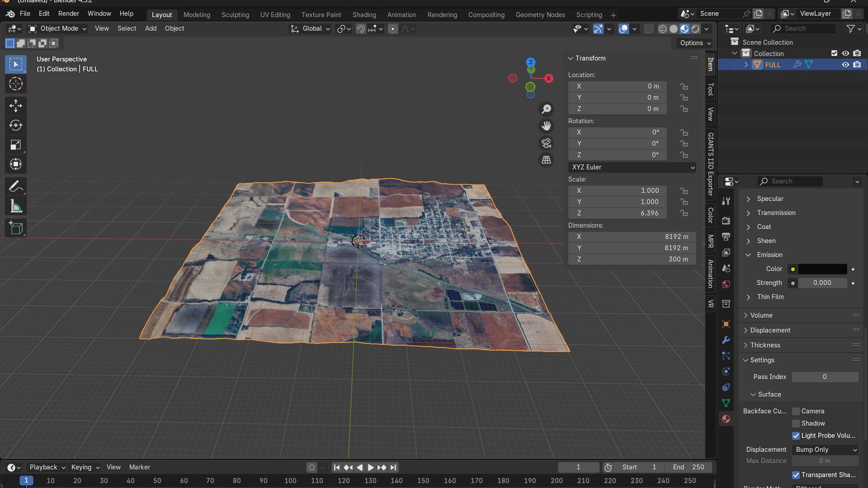Click Keying in timeline header
The image size is (868, 488).
click(85, 467)
